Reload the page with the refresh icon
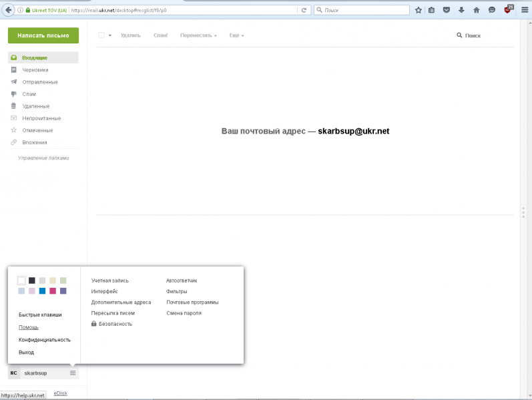The width and height of the screenshot is (532, 400). tap(304, 10)
